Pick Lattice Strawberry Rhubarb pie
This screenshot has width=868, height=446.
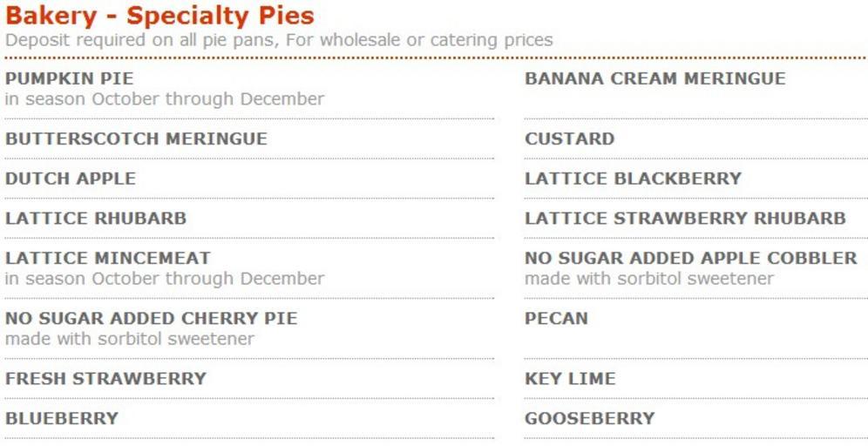coord(685,218)
